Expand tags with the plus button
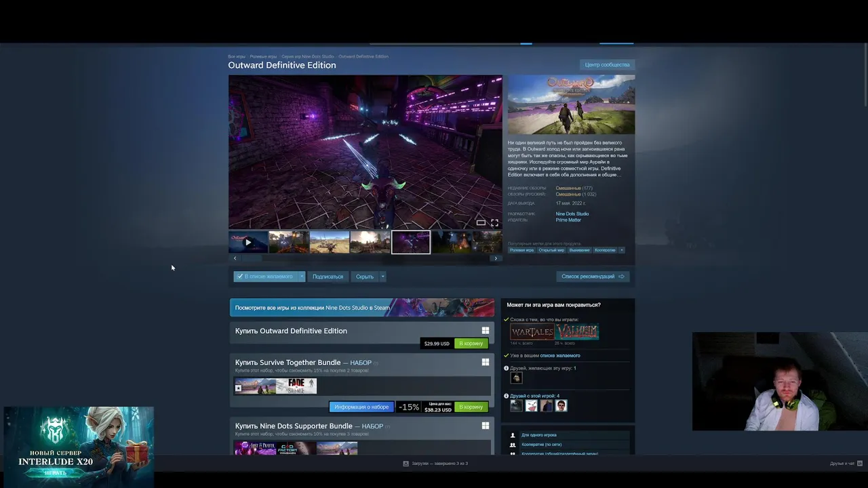 click(621, 250)
